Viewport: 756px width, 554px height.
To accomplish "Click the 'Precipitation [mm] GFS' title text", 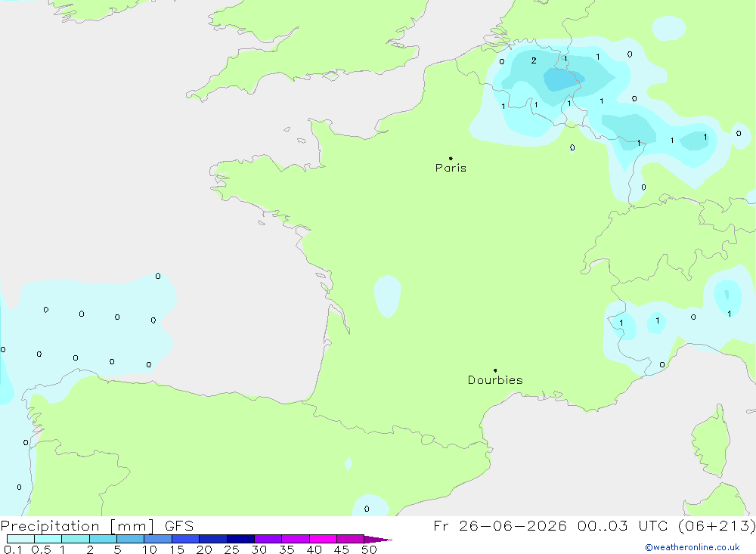I will [x=97, y=526].
